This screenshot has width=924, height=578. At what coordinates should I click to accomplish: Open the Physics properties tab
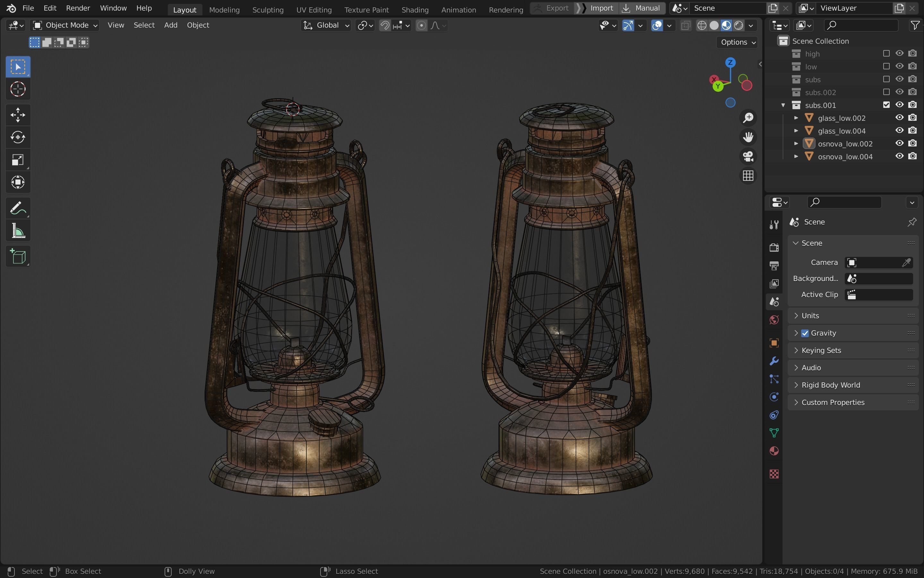(774, 397)
